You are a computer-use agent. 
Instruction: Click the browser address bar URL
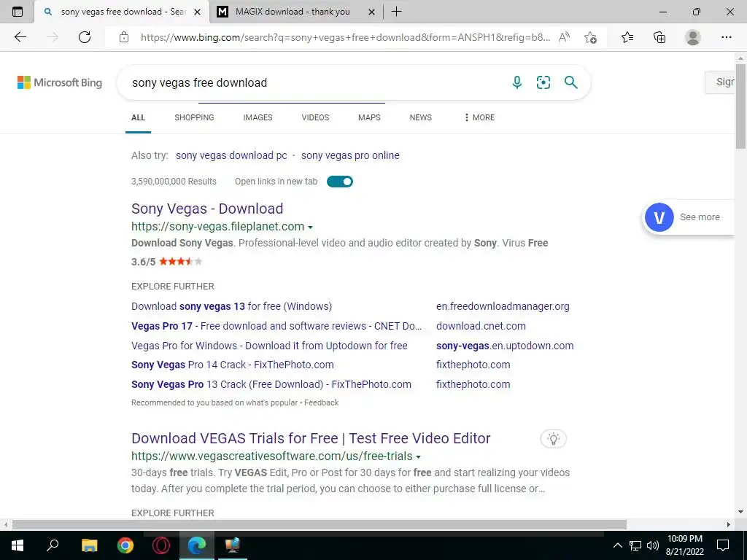click(x=345, y=37)
